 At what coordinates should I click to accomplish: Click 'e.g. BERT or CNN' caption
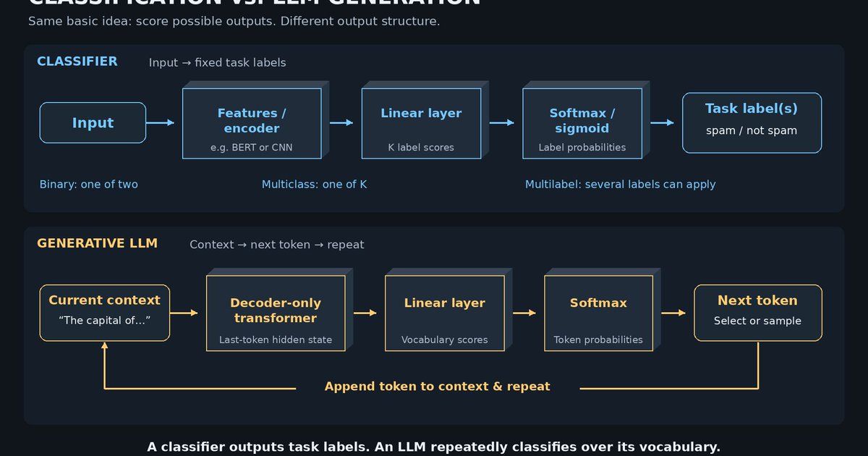click(252, 148)
